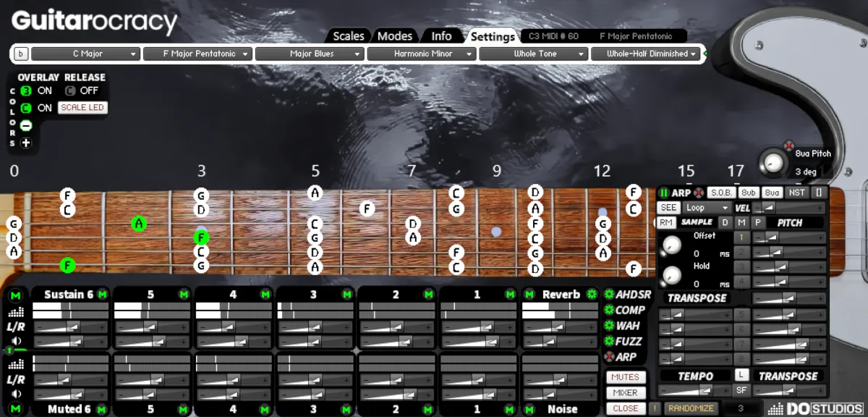
Task: Click the L button between Tempo and Transpose
Action: [x=741, y=374]
